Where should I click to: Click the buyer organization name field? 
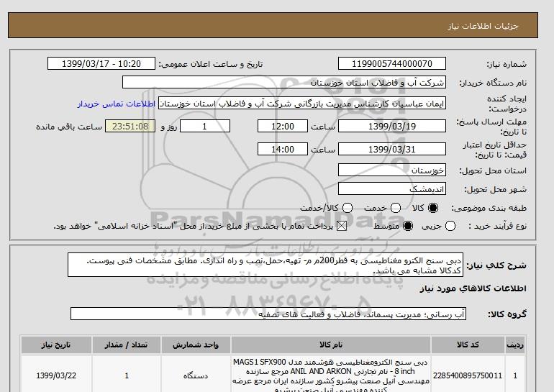pyautogui.click(x=284, y=83)
